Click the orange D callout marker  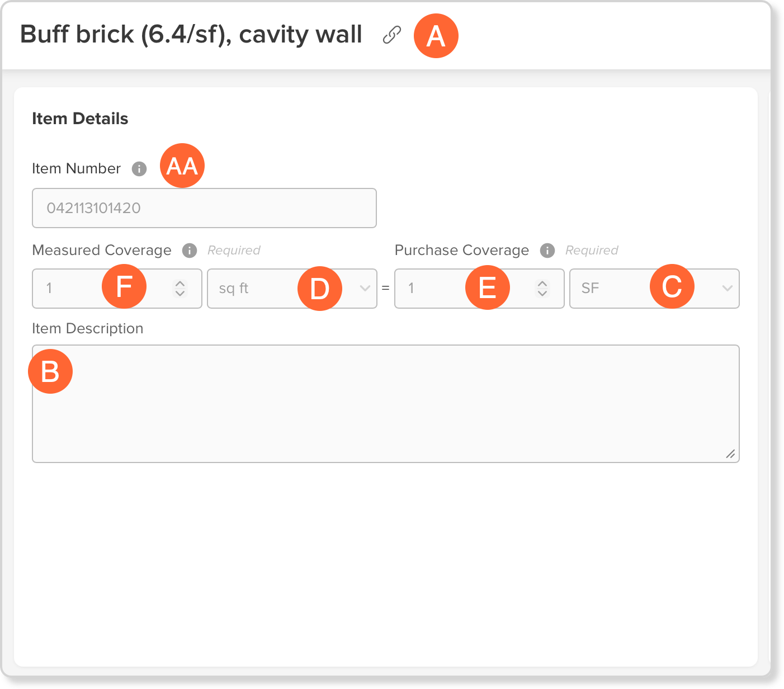point(320,289)
